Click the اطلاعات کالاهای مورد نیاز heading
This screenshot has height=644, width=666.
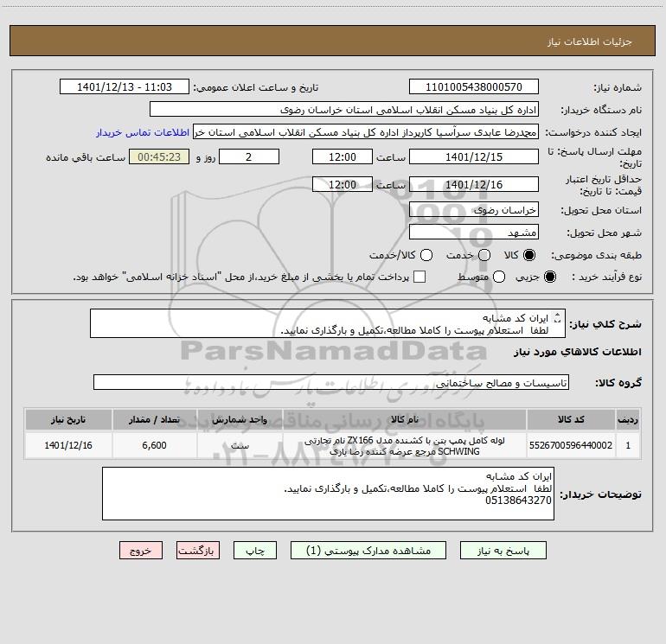click(x=577, y=352)
